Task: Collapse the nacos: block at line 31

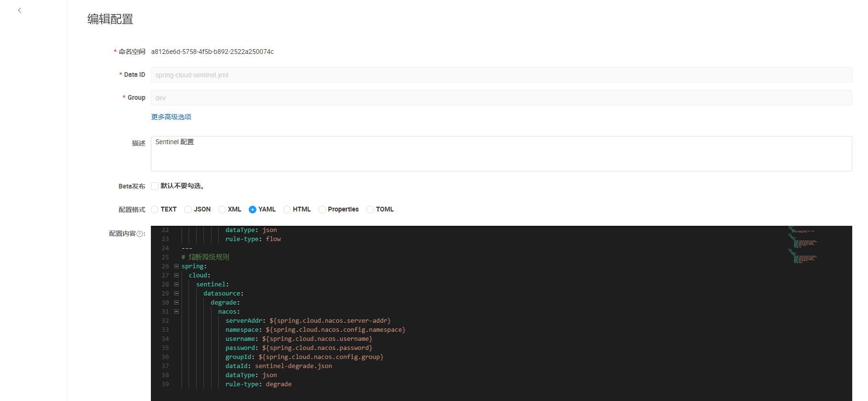Action: click(x=176, y=312)
